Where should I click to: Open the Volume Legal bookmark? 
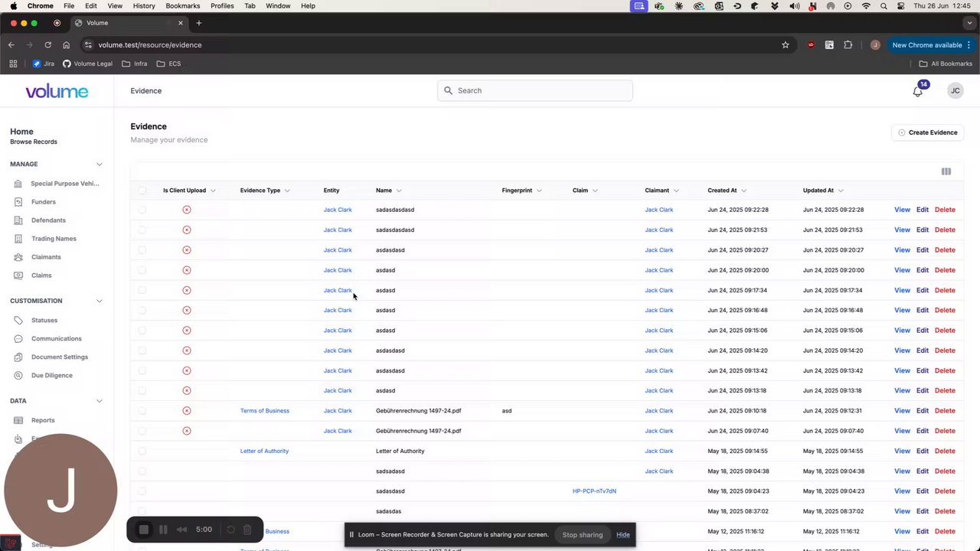point(87,64)
